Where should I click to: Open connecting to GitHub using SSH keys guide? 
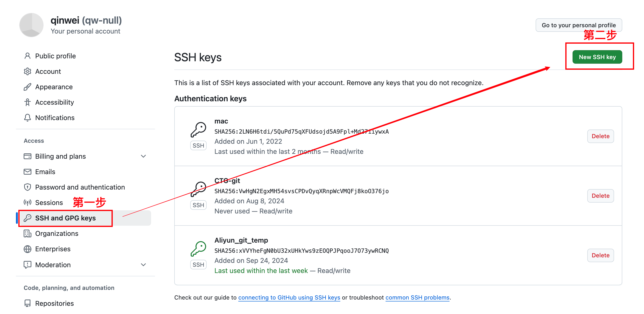point(289,298)
